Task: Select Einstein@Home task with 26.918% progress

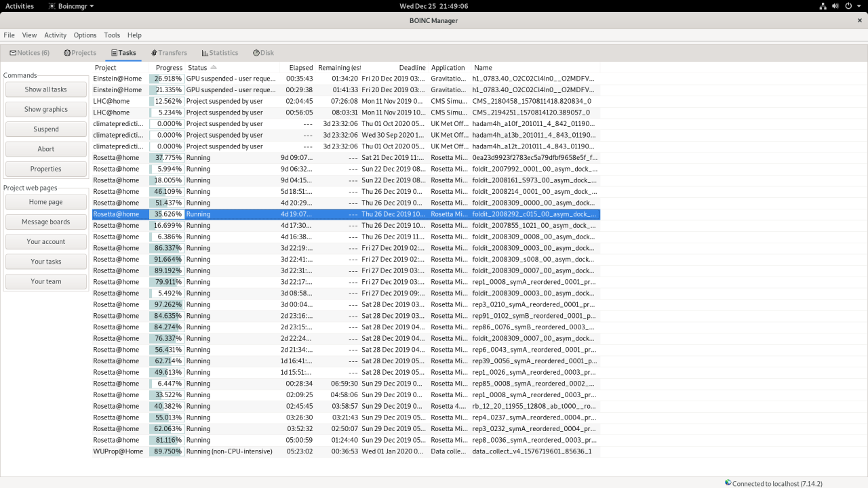Action: tap(346, 79)
